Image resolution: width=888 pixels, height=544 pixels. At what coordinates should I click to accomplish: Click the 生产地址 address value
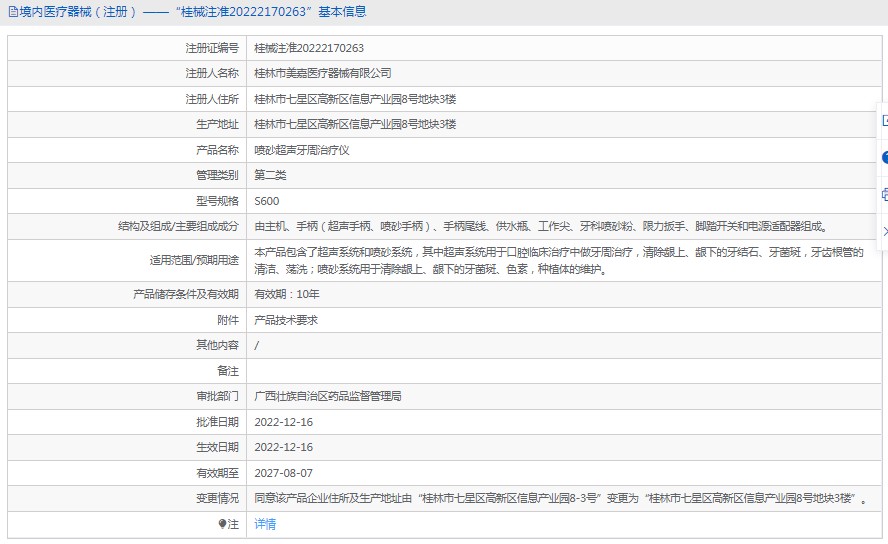pyautogui.click(x=355, y=124)
